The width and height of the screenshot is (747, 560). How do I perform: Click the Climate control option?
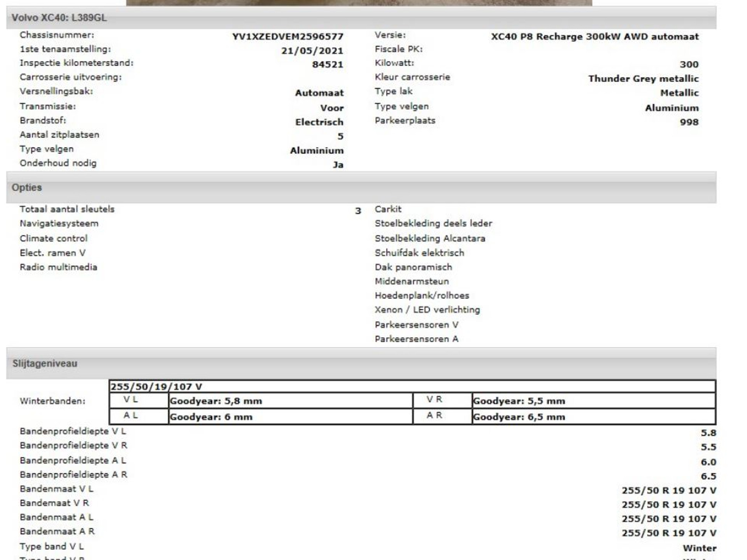click(54, 238)
